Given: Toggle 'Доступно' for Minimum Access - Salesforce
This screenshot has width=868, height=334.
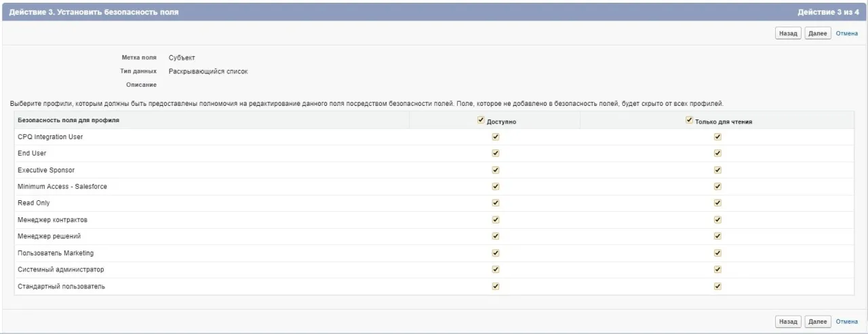Looking at the screenshot, I should pyautogui.click(x=496, y=186).
